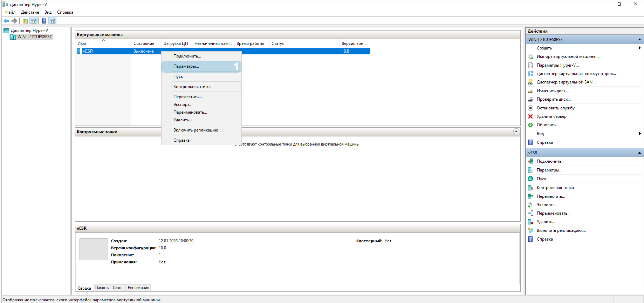Screen dimensions: 644x303
Task: Sort by the Имя column header
Action: pos(103,43)
